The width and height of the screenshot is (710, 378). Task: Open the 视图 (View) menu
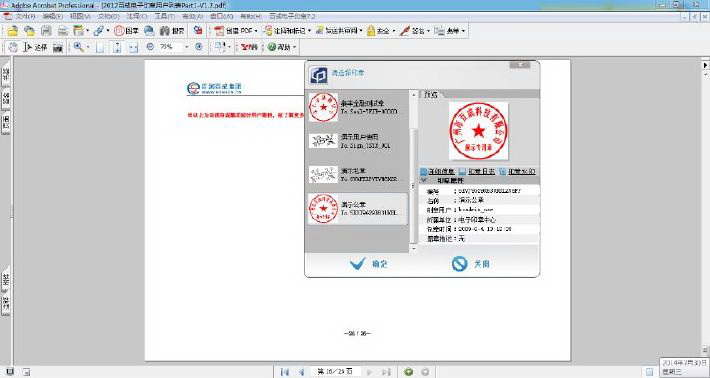[x=80, y=16]
